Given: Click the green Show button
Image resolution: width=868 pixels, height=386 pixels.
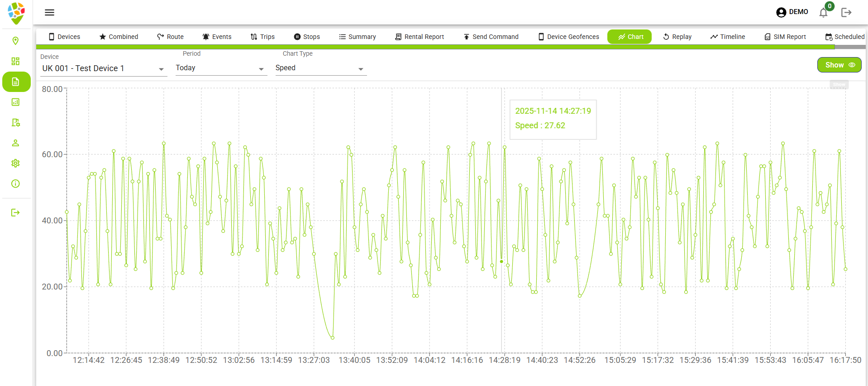Looking at the screenshot, I should click(x=839, y=65).
